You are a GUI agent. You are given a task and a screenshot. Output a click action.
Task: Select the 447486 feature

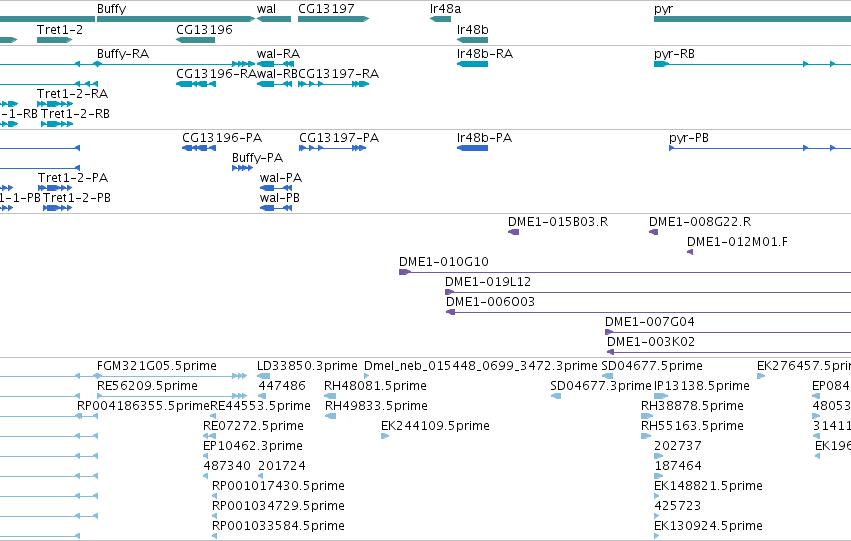262,396
